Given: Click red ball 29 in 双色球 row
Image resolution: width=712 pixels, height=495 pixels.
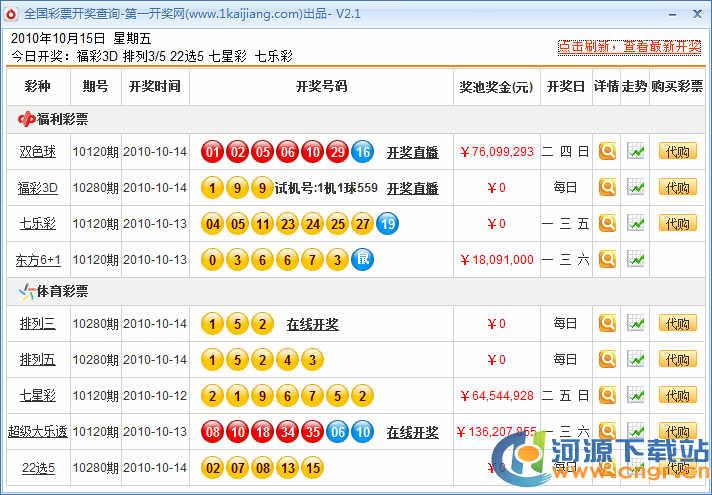Looking at the screenshot, I should tap(337, 152).
